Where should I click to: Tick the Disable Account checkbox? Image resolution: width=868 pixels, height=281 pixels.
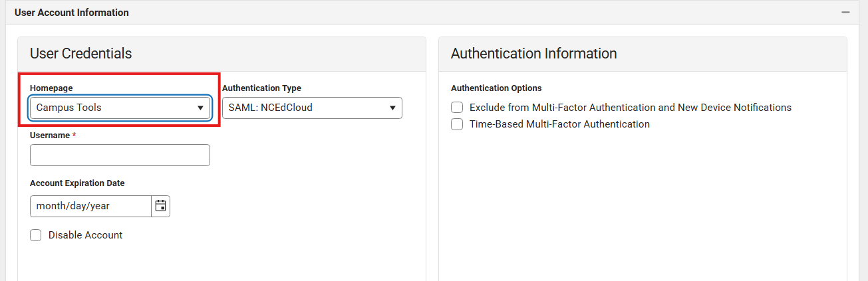point(36,235)
